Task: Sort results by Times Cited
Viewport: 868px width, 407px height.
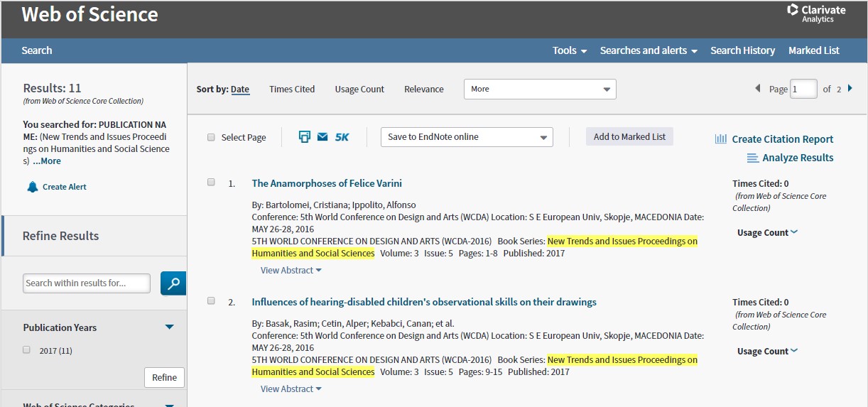Action: click(292, 89)
